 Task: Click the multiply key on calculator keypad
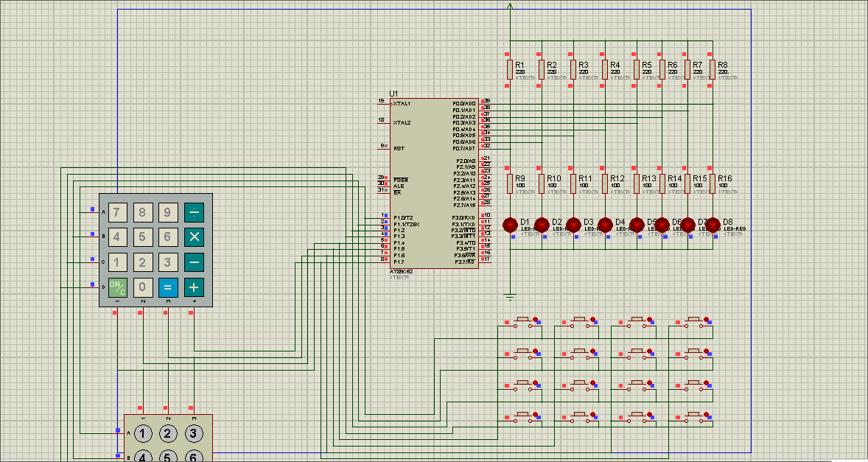194,237
